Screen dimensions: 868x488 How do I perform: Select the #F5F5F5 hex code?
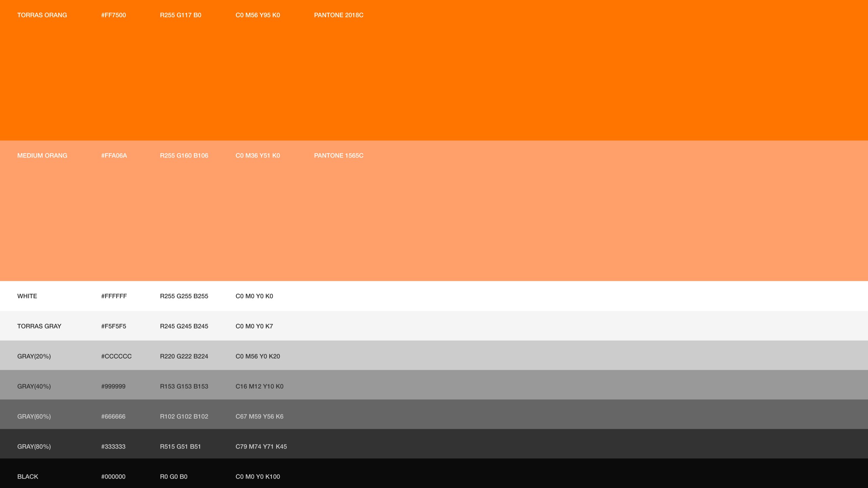click(x=114, y=326)
